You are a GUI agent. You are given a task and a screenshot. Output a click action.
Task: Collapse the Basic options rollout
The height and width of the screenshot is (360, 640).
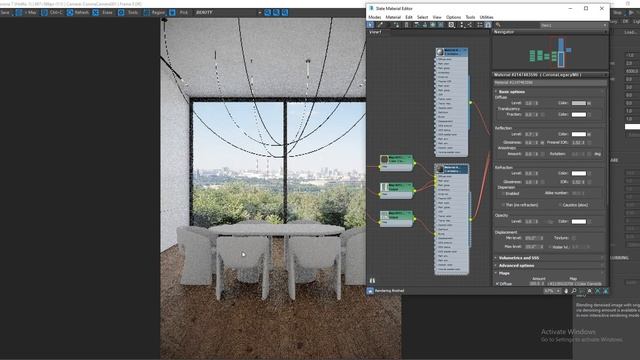pyautogui.click(x=549, y=92)
